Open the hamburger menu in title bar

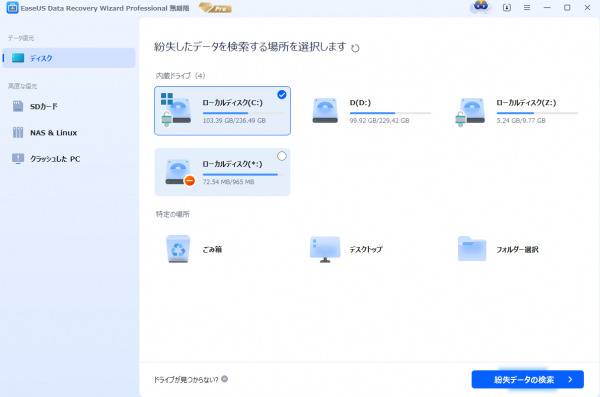(527, 8)
